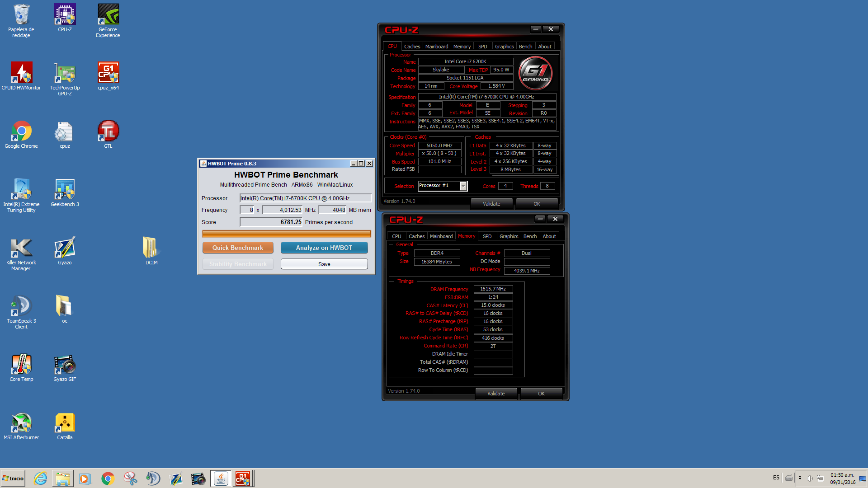The image size is (868, 488).
Task: Open the cpuz configuration file icon
Action: [x=65, y=134]
